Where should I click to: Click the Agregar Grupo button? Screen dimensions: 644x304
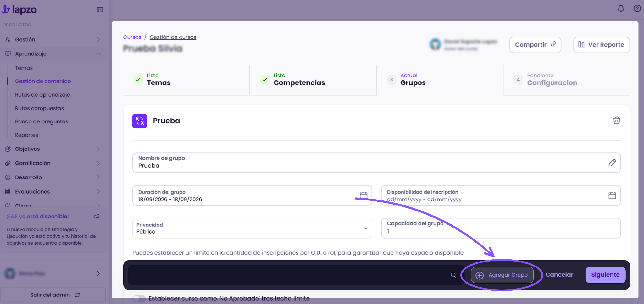pos(502,275)
